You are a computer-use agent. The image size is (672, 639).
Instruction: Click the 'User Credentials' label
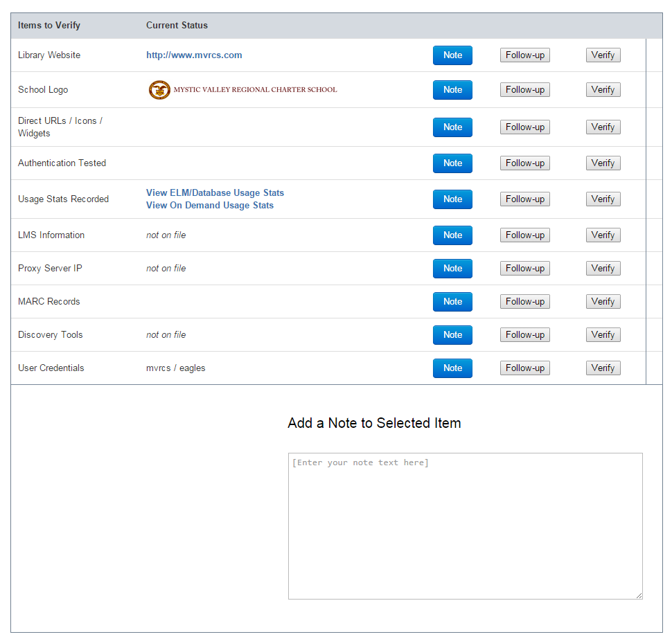(x=51, y=368)
